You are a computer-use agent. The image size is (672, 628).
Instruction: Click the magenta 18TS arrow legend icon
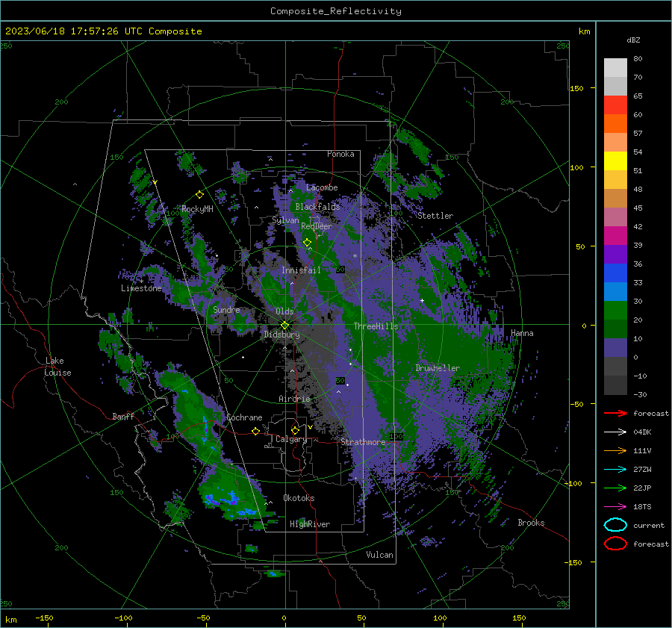point(615,506)
